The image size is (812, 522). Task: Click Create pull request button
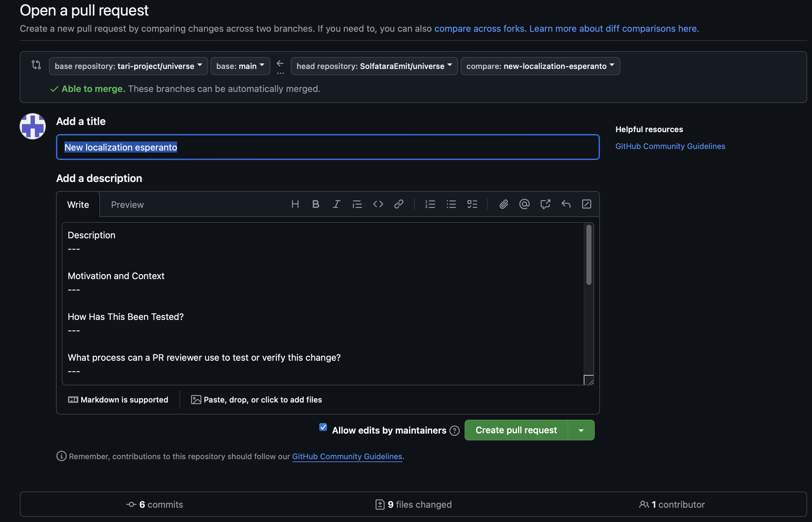[x=516, y=430]
